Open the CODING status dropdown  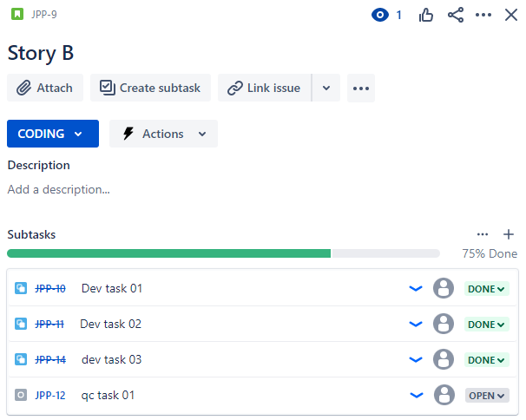click(53, 134)
